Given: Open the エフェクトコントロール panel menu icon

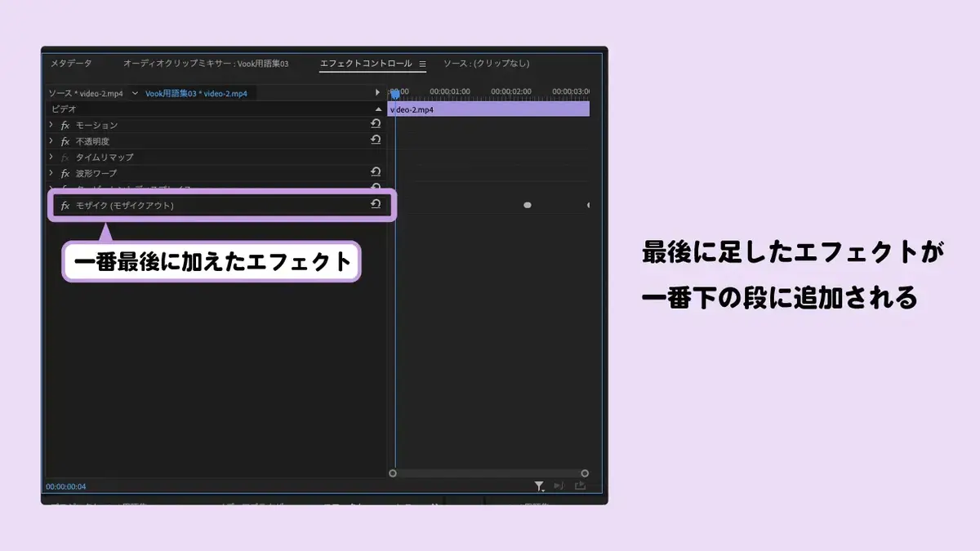Looking at the screenshot, I should click(x=422, y=64).
